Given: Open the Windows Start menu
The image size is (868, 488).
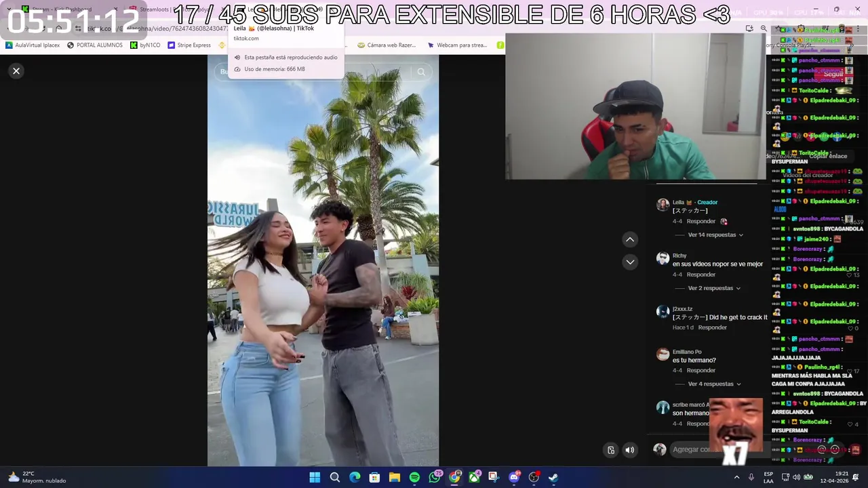Looking at the screenshot, I should pos(315,477).
